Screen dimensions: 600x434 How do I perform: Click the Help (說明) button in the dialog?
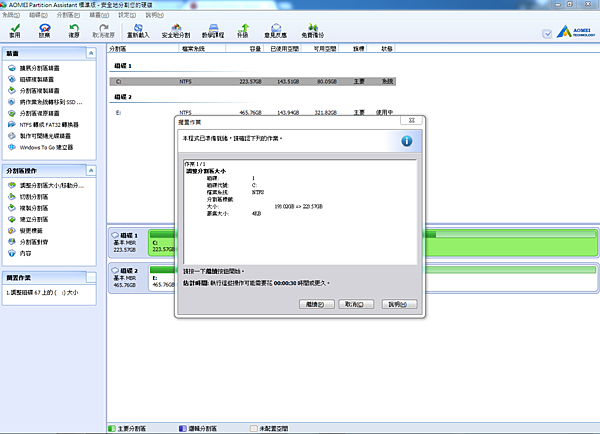click(x=399, y=304)
